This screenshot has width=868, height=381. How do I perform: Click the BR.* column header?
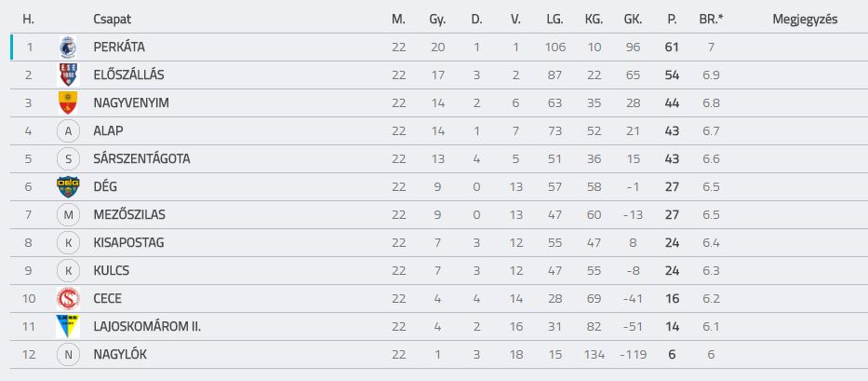(712, 20)
